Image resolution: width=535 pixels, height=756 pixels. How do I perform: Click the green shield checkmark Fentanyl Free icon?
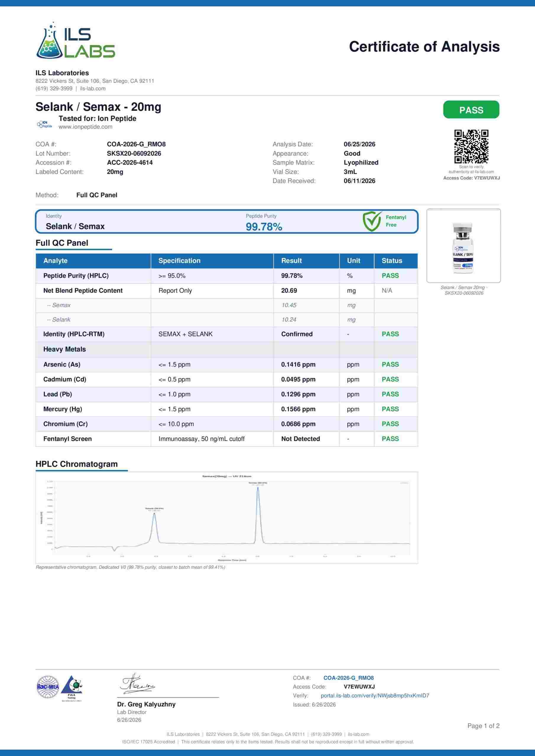pyautogui.click(x=372, y=221)
